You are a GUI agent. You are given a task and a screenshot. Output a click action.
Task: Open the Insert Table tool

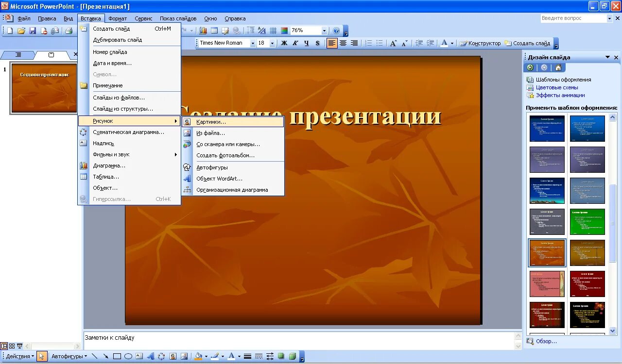(x=214, y=30)
